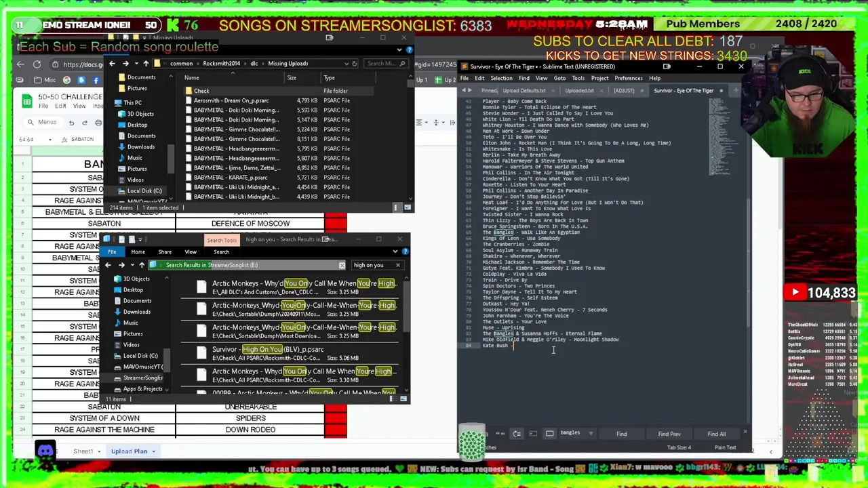The height and width of the screenshot is (488, 868).
Task: Open Upload Plan sheet tab dropdown arrow
Action: (x=153, y=451)
